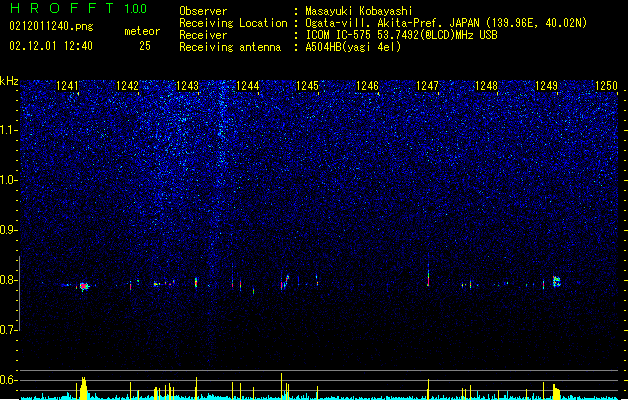Click time axis marker 1248
This screenshot has height=400, width=629.
click(487, 85)
